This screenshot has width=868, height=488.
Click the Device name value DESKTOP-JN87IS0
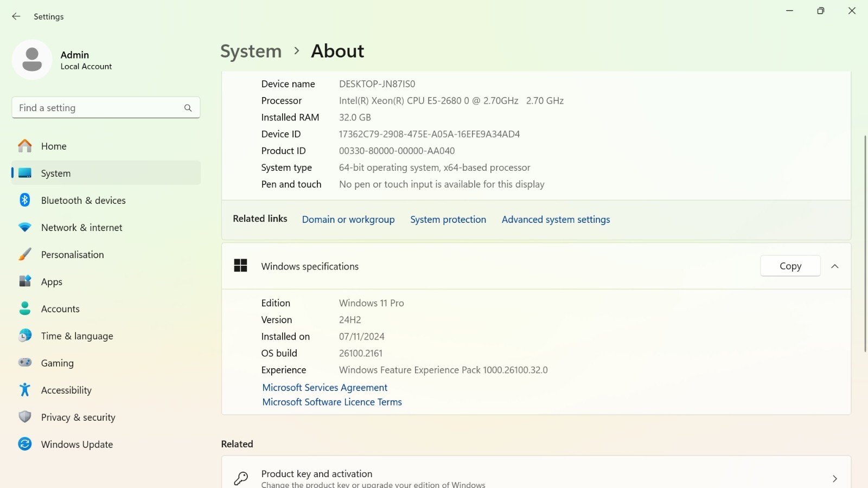pos(377,84)
